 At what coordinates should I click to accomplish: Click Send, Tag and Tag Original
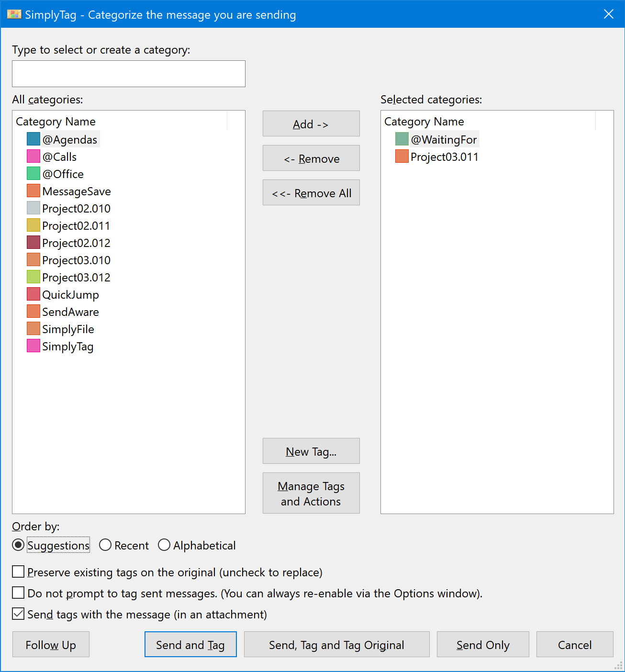pos(336,645)
